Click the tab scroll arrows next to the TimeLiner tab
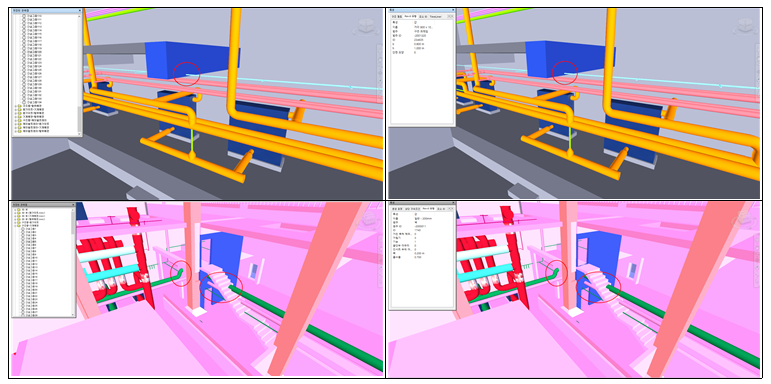The height and width of the screenshot is (384, 771). (x=450, y=17)
